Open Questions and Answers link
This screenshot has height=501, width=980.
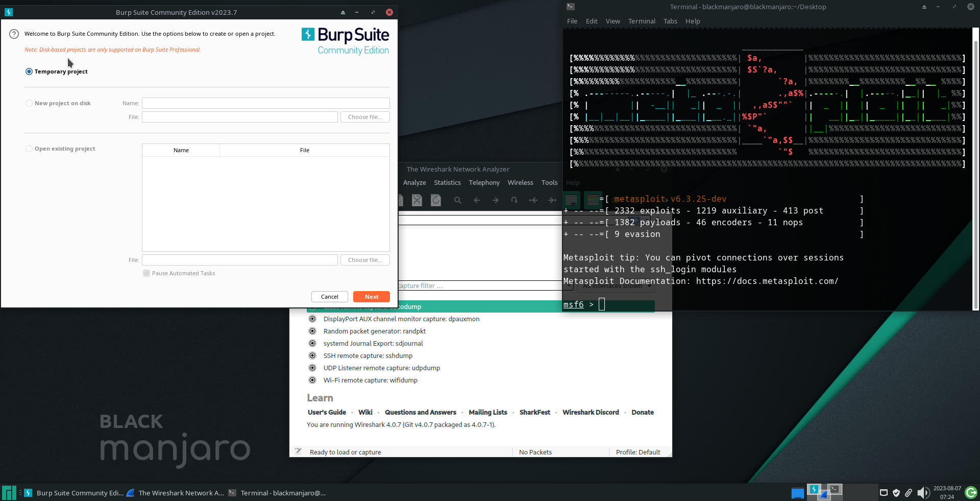click(421, 412)
